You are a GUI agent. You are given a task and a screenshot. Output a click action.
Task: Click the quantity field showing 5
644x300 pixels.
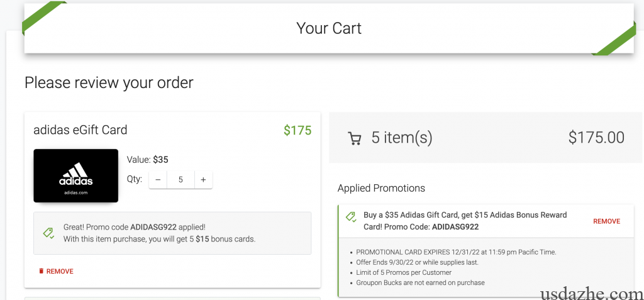pyautogui.click(x=180, y=179)
